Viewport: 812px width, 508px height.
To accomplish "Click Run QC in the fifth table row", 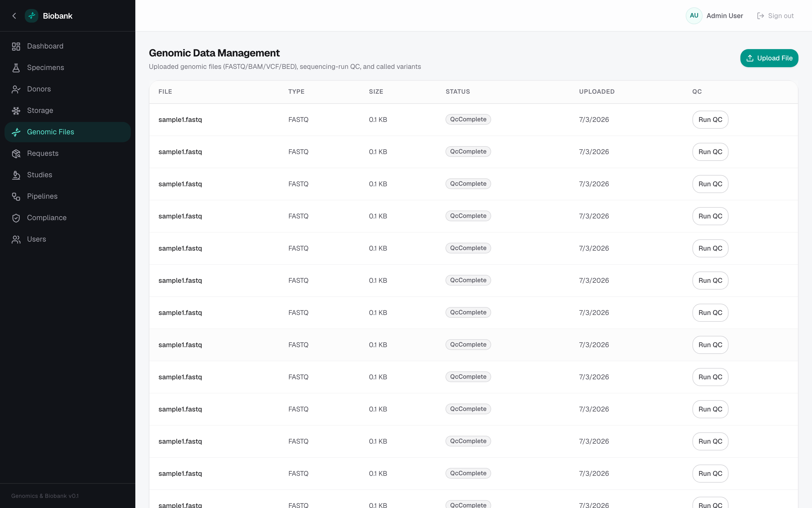I will point(710,248).
